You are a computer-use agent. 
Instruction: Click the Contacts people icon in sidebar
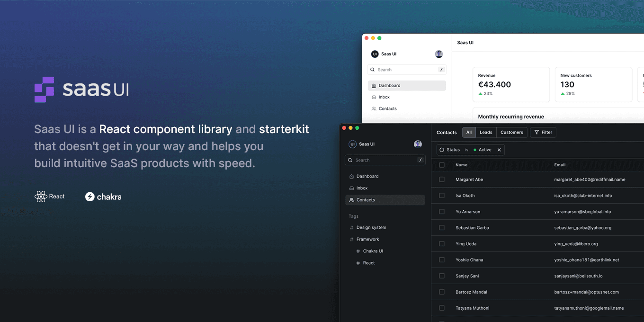351,200
